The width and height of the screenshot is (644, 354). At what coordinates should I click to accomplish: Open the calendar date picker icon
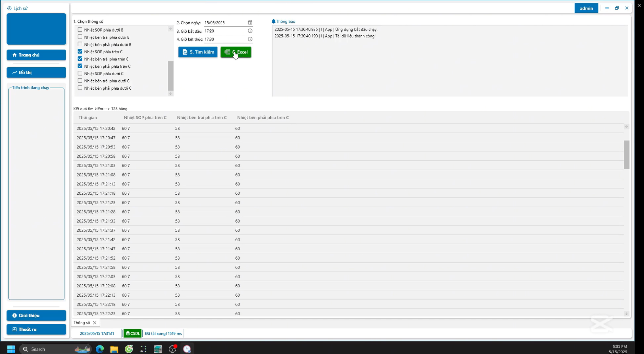(x=250, y=23)
